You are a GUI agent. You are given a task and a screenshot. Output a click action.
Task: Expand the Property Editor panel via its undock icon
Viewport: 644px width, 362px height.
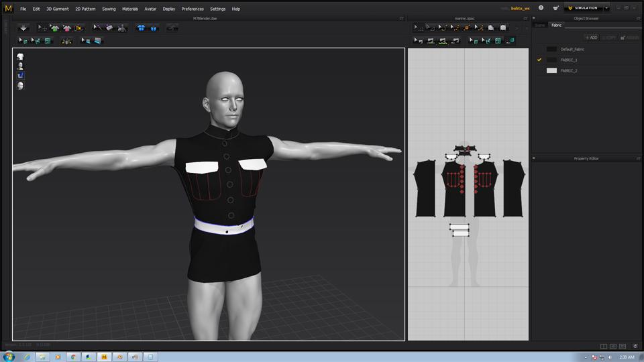(x=639, y=158)
